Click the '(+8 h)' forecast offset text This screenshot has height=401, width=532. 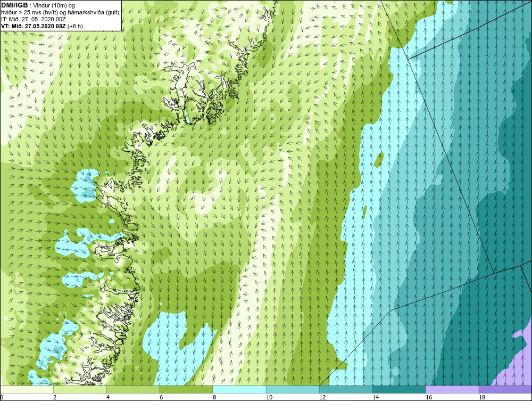76,26
